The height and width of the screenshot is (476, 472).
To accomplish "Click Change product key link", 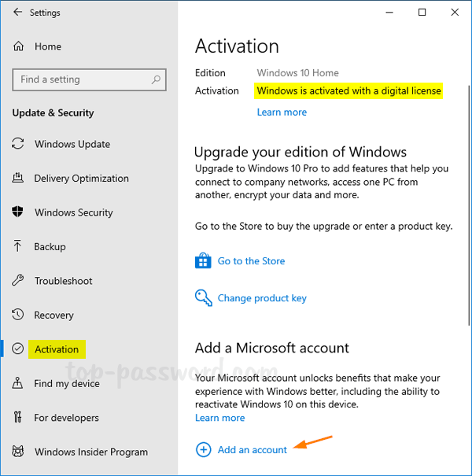I will pos(262,298).
